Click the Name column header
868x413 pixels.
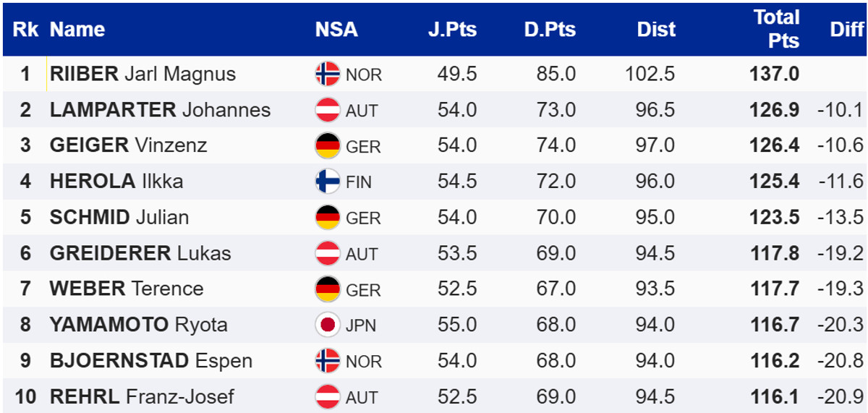(x=77, y=30)
